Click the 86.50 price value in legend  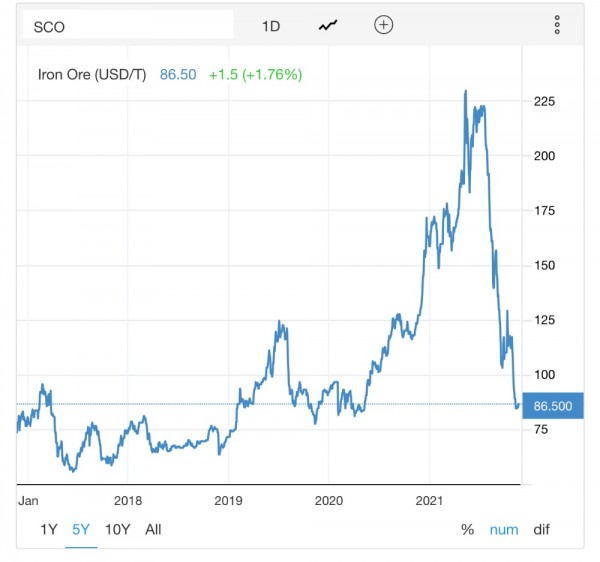pos(178,75)
